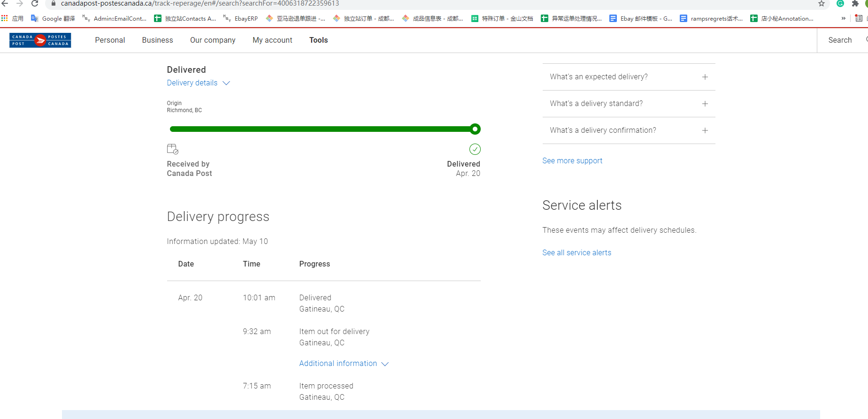Image resolution: width=868 pixels, height=419 pixels.
Task: Open See all service alerts link
Action: [576, 253]
